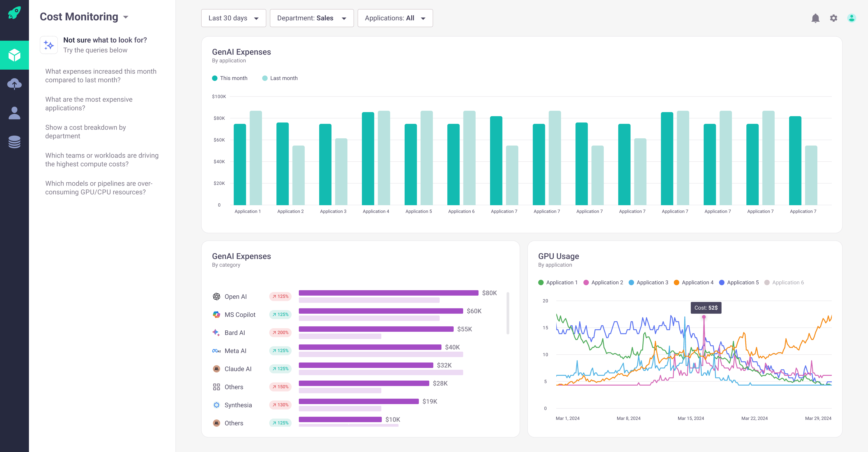Screen dimensions: 868x452
Task: Open the cloud upload sidebar icon
Action: pyautogui.click(x=14, y=84)
